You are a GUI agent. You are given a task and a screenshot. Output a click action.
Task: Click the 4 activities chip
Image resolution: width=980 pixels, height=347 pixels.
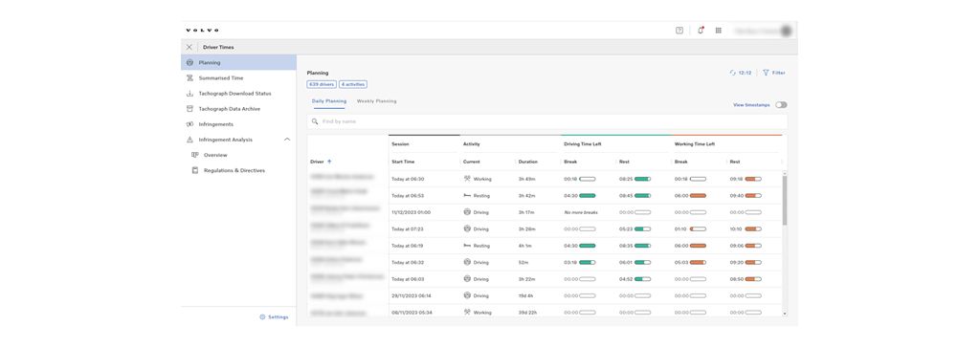(x=353, y=83)
